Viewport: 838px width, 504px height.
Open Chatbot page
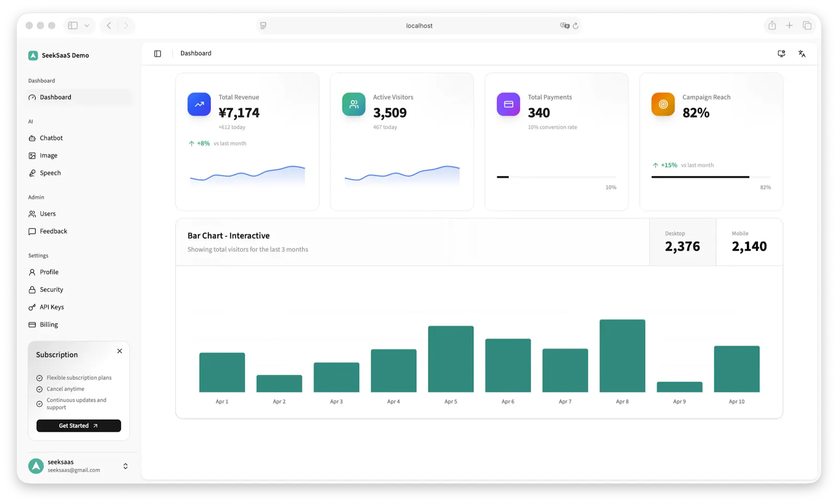point(79,138)
